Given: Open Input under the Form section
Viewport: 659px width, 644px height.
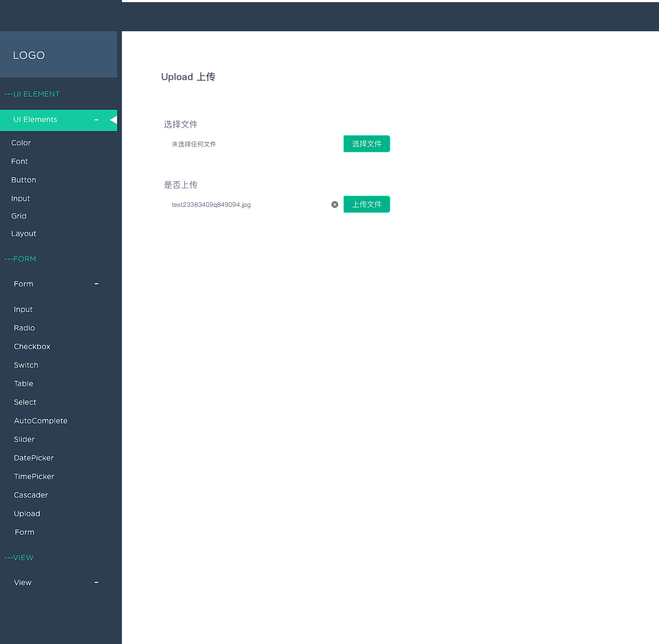Looking at the screenshot, I should (23, 309).
